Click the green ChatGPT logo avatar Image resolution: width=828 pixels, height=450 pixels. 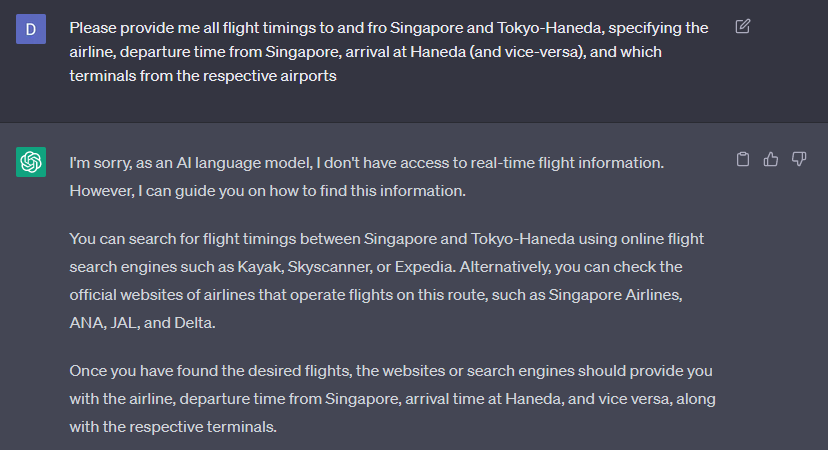click(31, 162)
